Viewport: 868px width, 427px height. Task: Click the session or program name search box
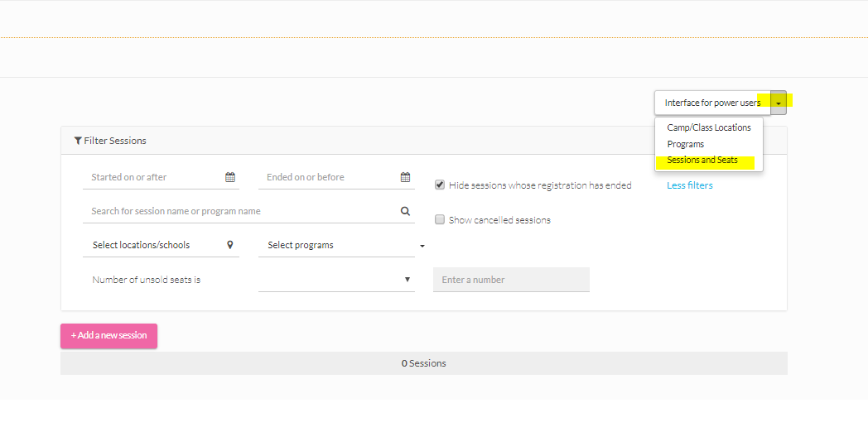240,211
